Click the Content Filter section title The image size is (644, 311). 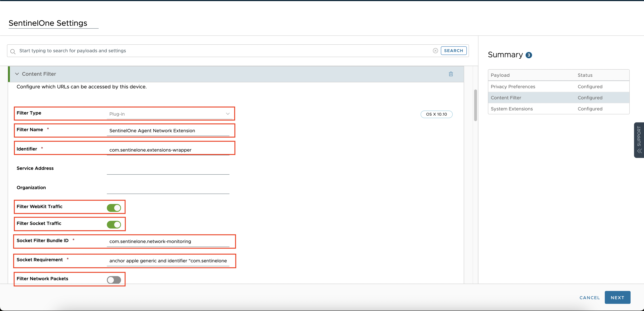point(39,74)
